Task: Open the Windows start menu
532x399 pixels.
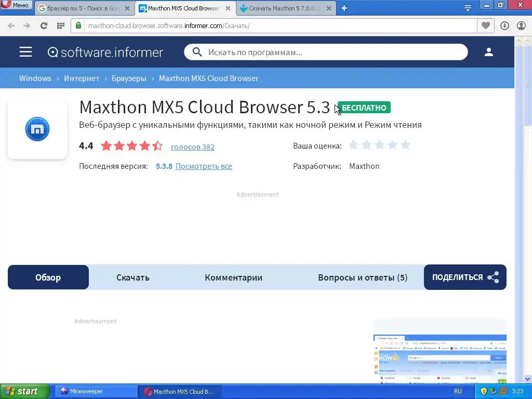Action: [24, 391]
